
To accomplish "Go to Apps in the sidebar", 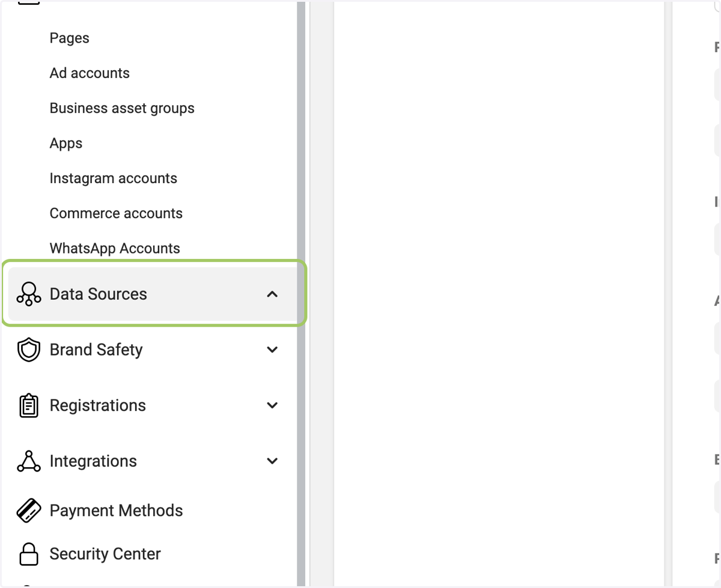I will click(x=66, y=144).
